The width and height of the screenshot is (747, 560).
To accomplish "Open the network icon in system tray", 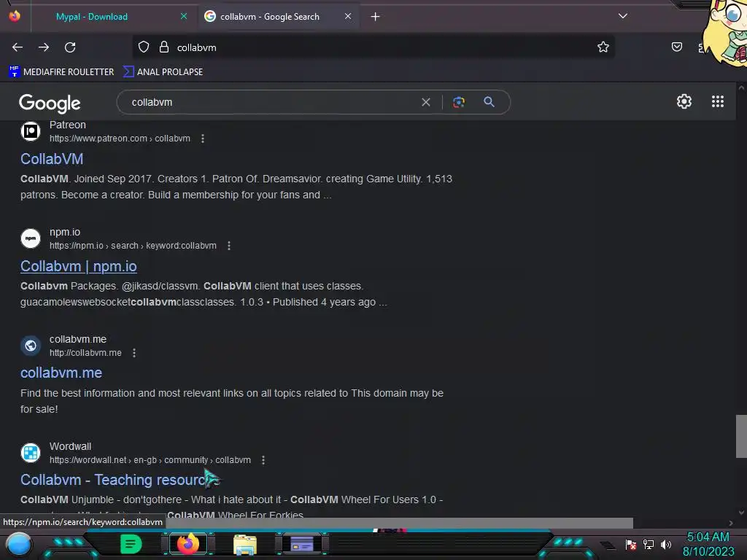I will tap(649, 544).
